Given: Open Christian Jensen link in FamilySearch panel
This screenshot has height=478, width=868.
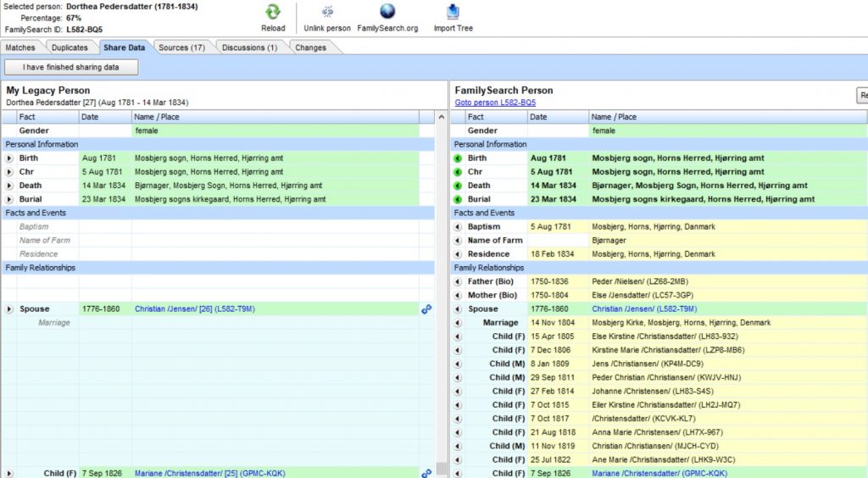Looking at the screenshot, I should coord(644,309).
